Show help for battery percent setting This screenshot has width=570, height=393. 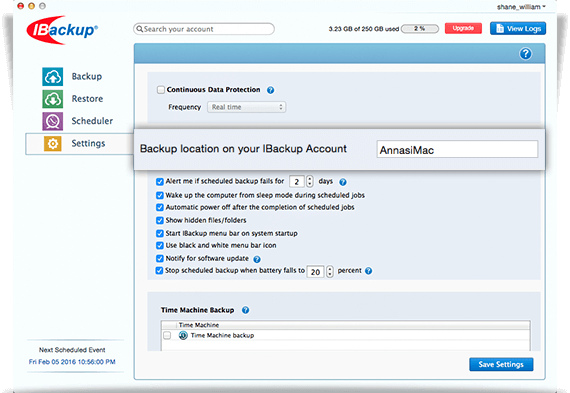[368, 271]
